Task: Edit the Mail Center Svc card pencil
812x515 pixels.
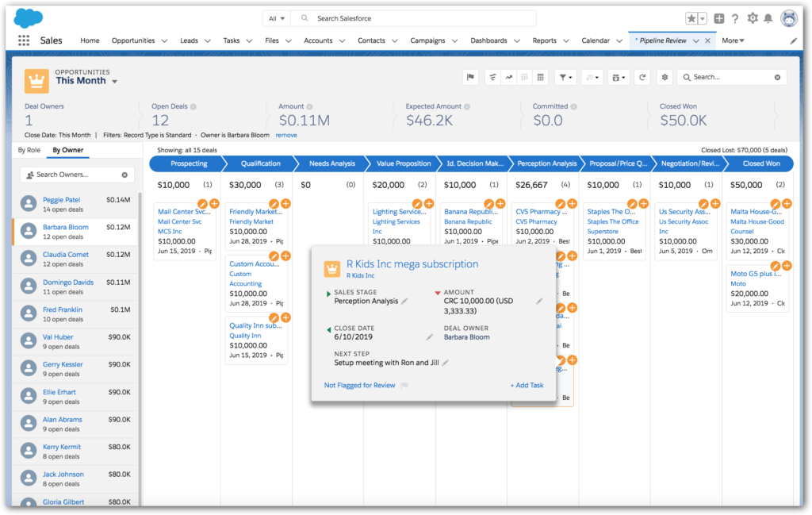Action: click(202, 204)
